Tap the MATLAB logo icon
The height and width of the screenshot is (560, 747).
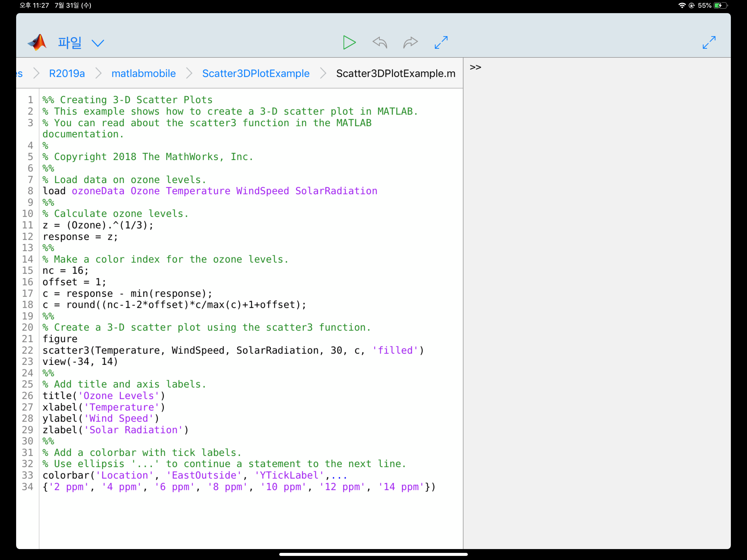tap(37, 43)
